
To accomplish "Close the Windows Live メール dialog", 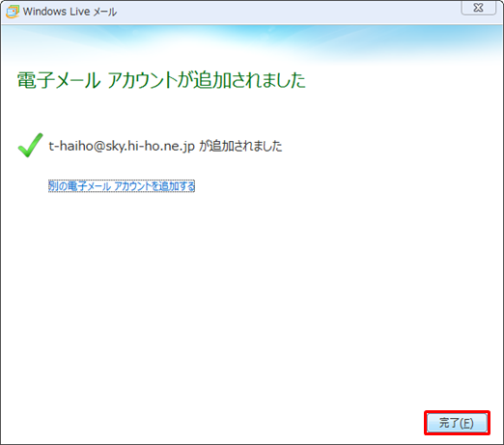I will point(479,8).
